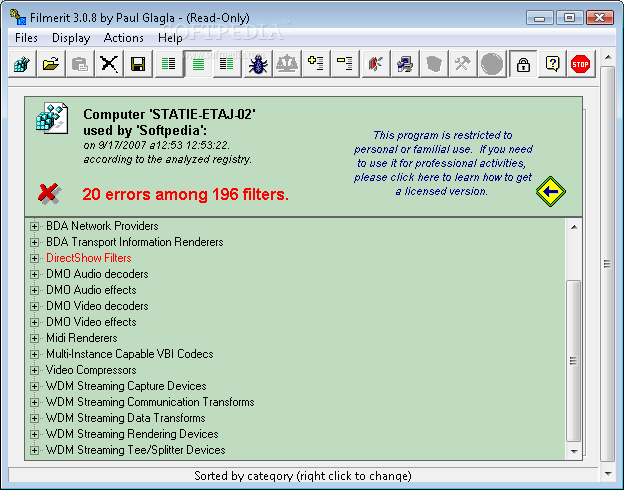Save using the floppy disk icon
This screenshot has height=490, width=624.
click(x=138, y=64)
